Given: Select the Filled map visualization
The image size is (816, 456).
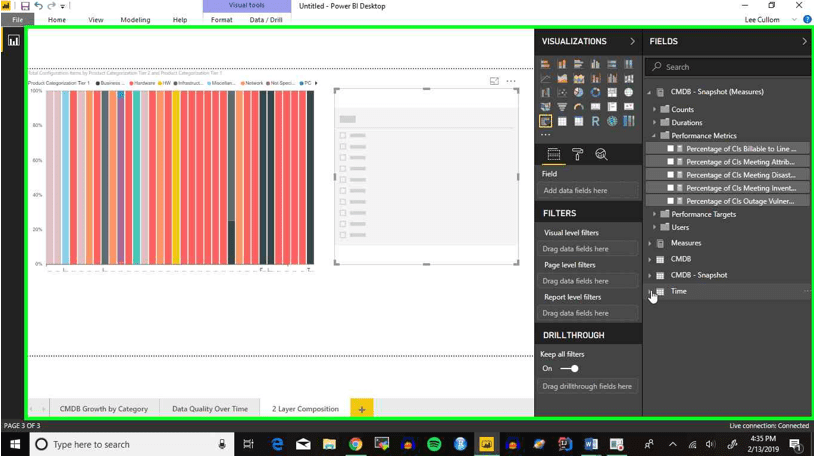Looking at the screenshot, I should 545,107.
